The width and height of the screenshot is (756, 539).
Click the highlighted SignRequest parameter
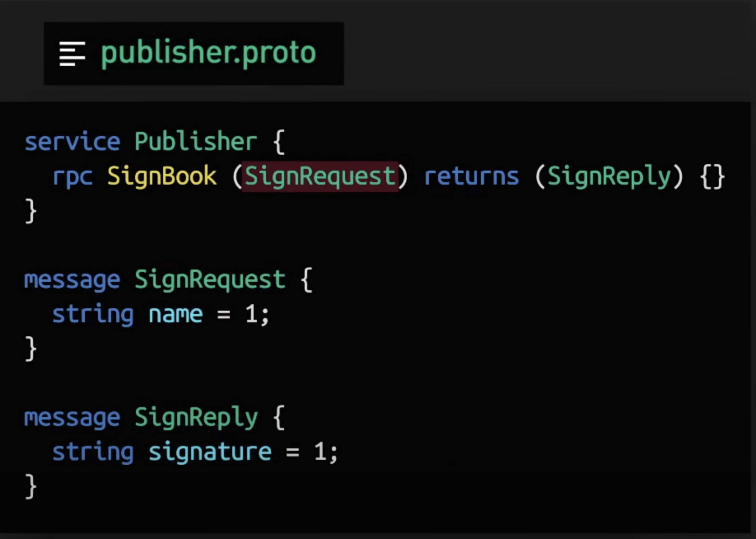(x=320, y=176)
